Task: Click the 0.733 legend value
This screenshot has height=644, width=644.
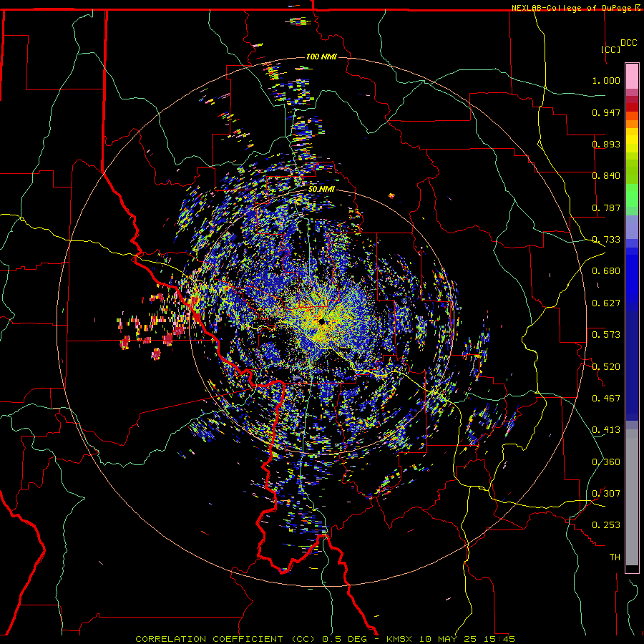Action: [x=606, y=240]
